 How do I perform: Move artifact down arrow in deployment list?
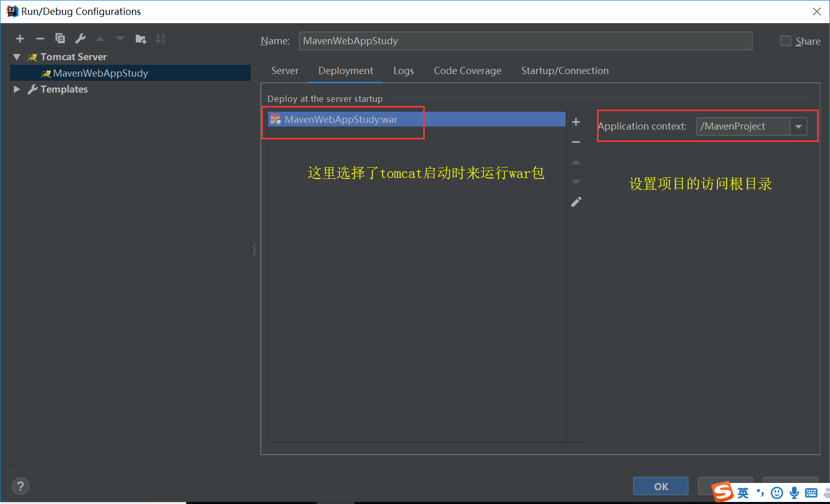(x=576, y=182)
